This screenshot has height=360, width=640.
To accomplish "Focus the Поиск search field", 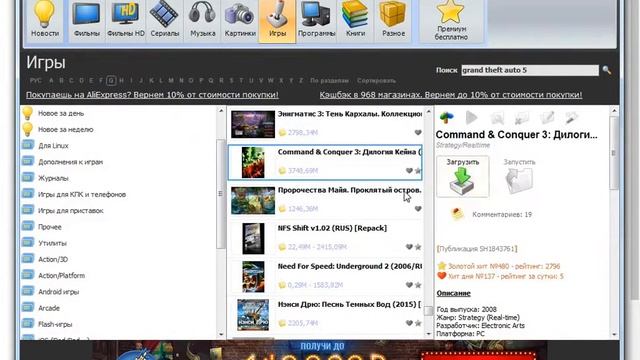I will 530,70.
